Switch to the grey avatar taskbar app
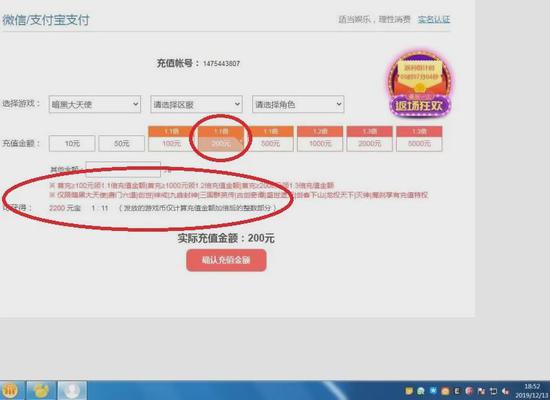Image resolution: width=550 pixels, height=400 pixels. tap(72, 391)
